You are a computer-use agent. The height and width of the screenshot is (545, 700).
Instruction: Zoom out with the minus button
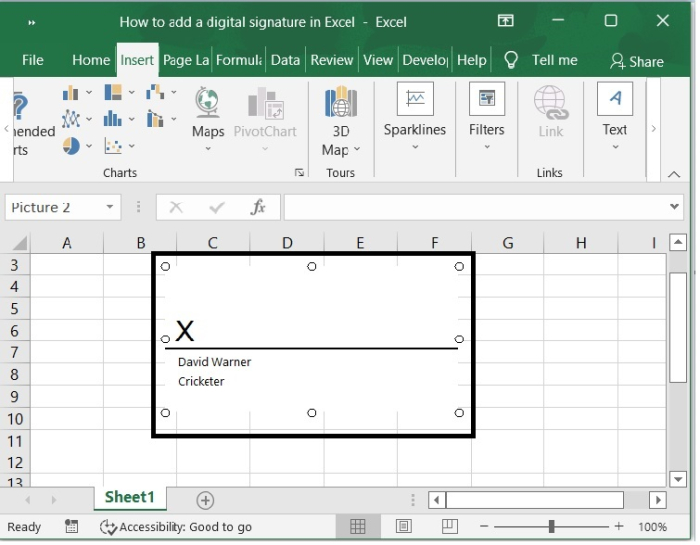coord(484,527)
